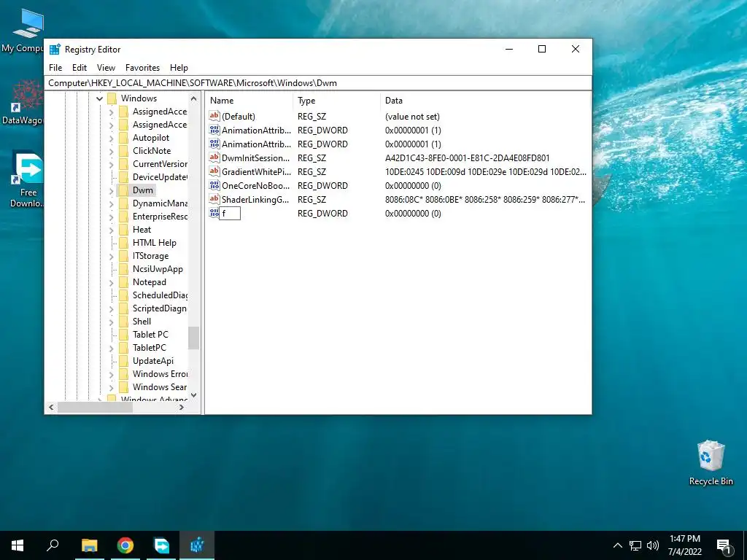Open the Favorites menu
Viewport: 747px width, 560px height.
(142, 68)
